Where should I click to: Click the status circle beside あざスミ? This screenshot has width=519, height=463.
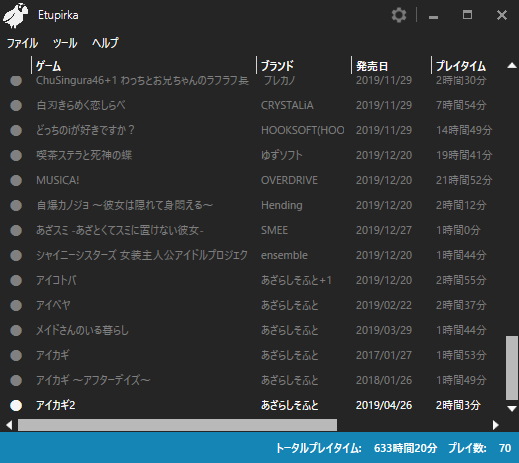(16, 230)
